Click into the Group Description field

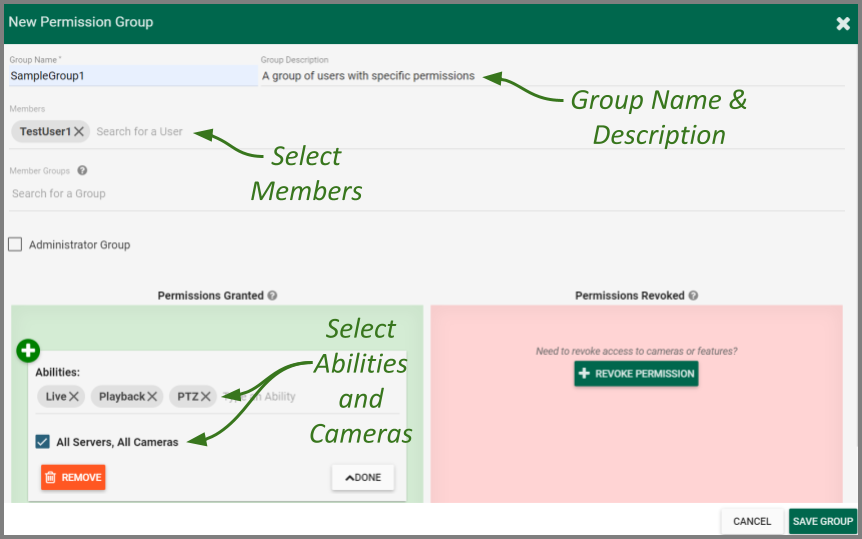coord(550,76)
